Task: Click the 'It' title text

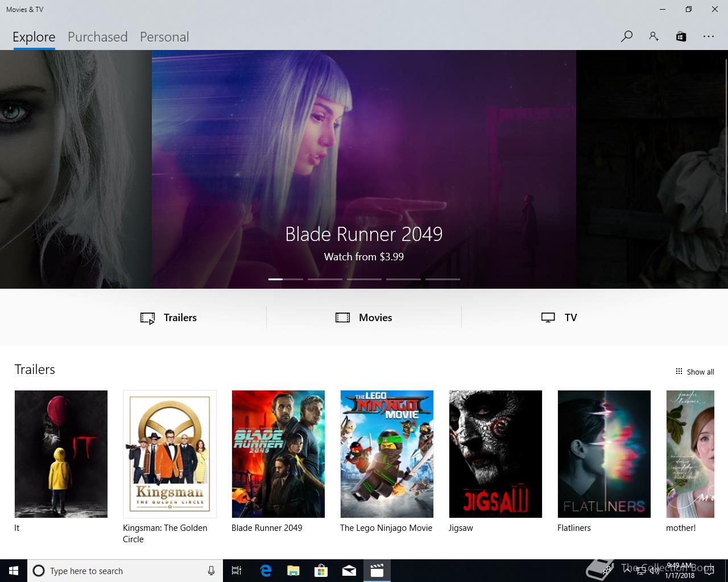Action: click(x=17, y=528)
